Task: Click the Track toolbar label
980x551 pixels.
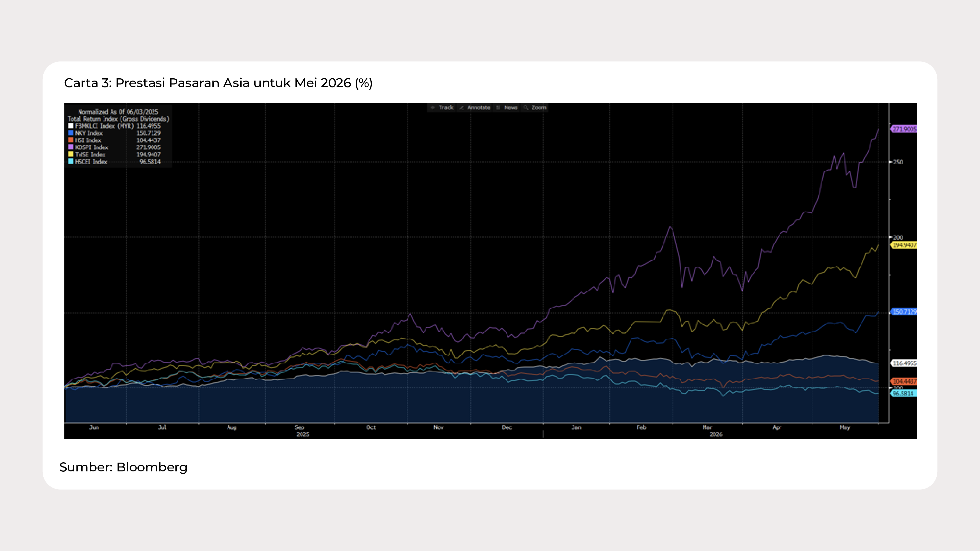Action: (x=446, y=108)
